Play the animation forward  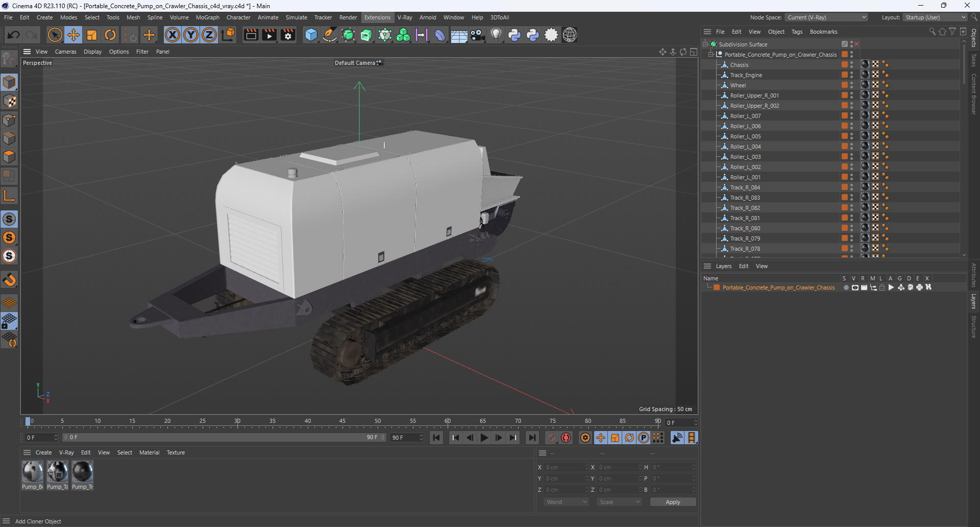pos(484,438)
